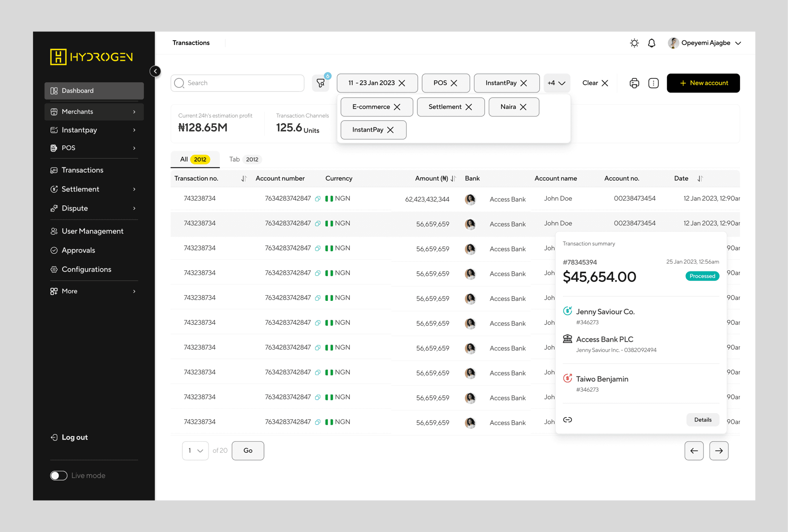This screenshot has width=788, height=532.
Task: Toggle the Live mode switch
Action: (x=59, y=476)
